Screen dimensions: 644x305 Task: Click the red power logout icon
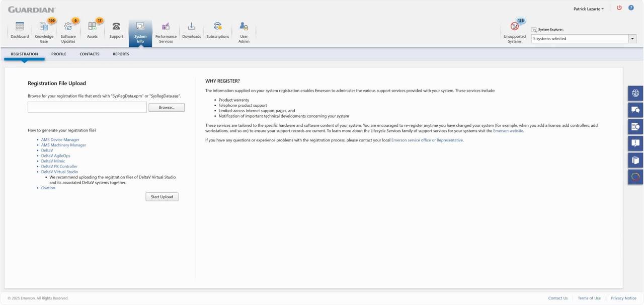619,8
